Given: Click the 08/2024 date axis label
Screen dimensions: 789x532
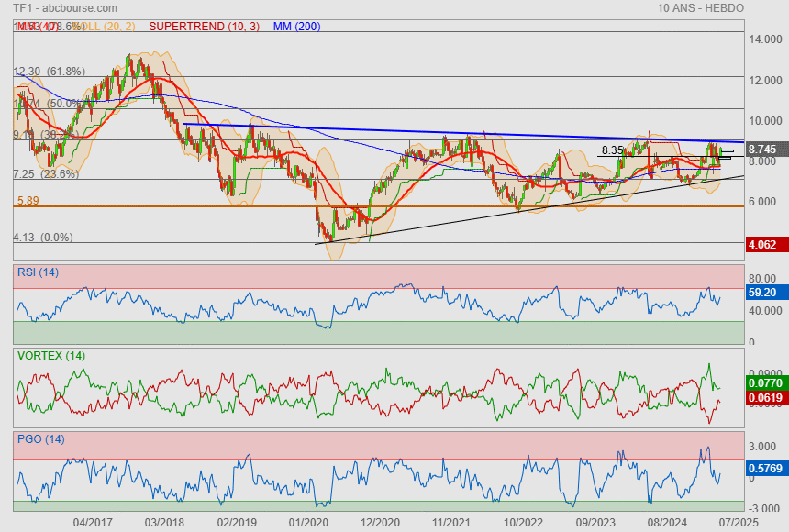Looking at the screenshot, I should tap(667, 523).
